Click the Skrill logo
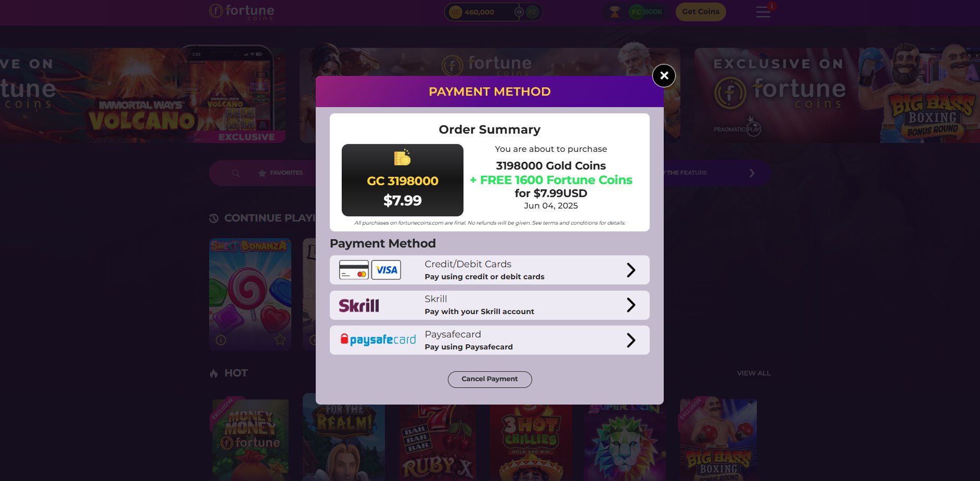 [x=359, y=305]
